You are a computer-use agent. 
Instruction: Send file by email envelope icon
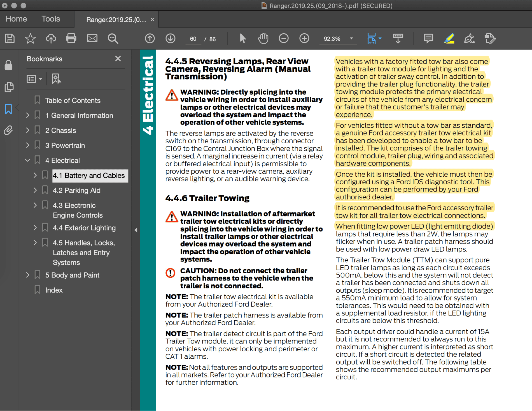[92, 38]
